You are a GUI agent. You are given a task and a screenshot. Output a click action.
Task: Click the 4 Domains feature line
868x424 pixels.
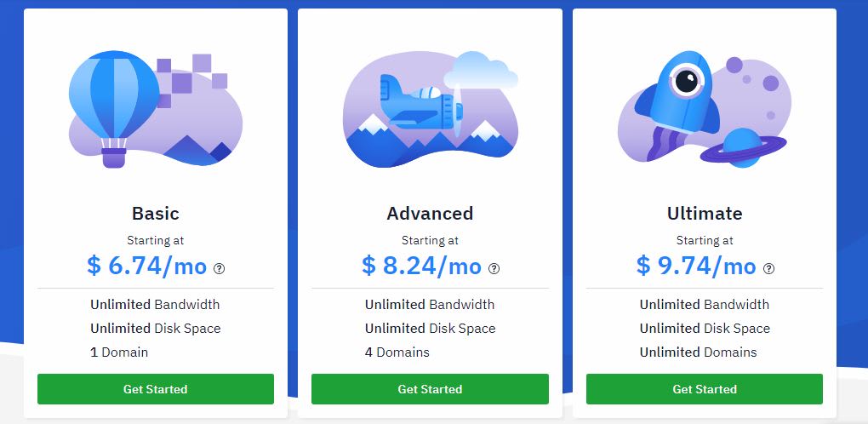(397, 352)
